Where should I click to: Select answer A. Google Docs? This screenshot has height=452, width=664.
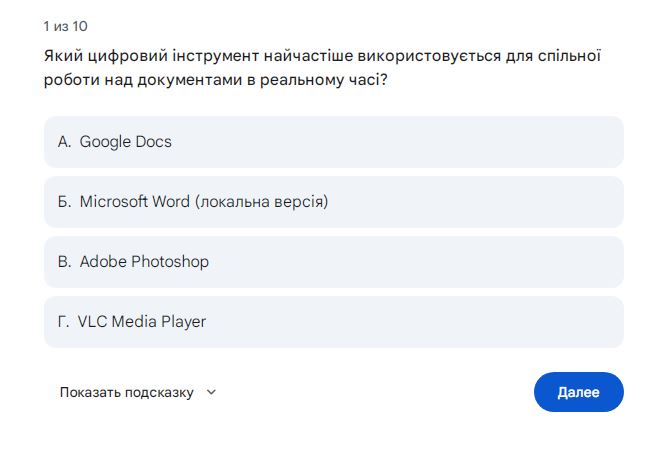[334, 142]
